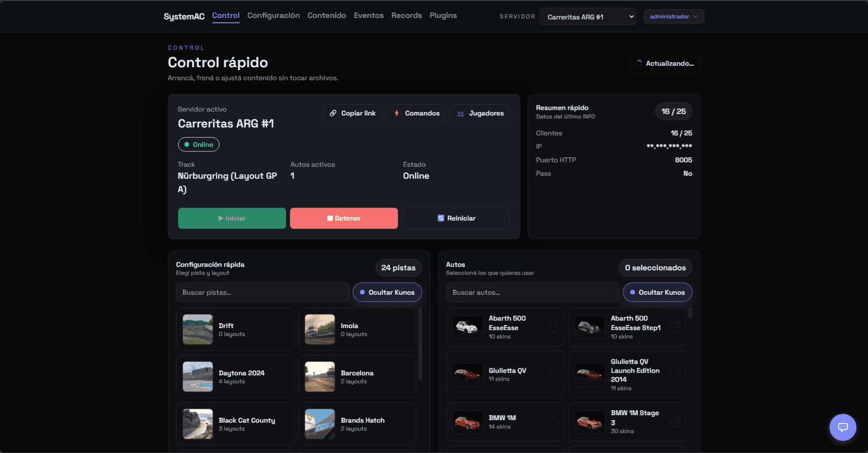Open the chat support bubble icon

843,427
